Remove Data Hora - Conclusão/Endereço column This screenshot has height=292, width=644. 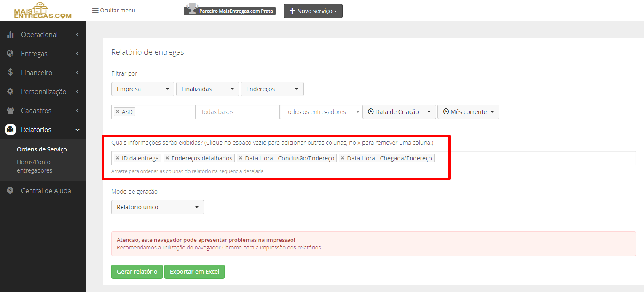pyautogui.click(x=241, y=158)
